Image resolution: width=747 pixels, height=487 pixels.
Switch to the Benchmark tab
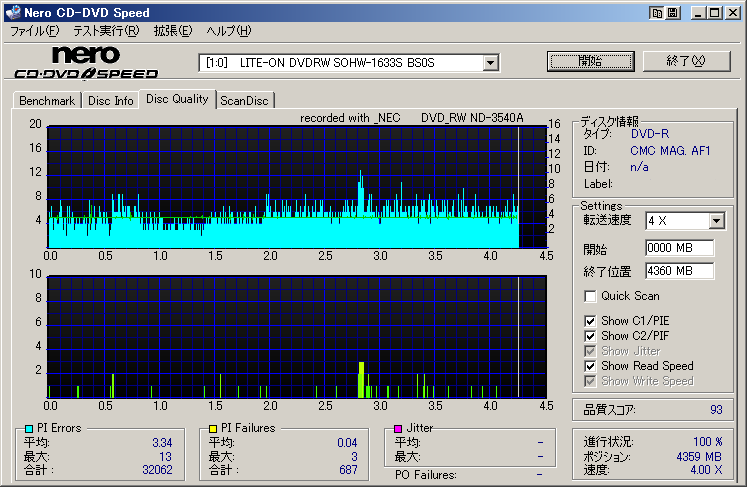(47, 101)
